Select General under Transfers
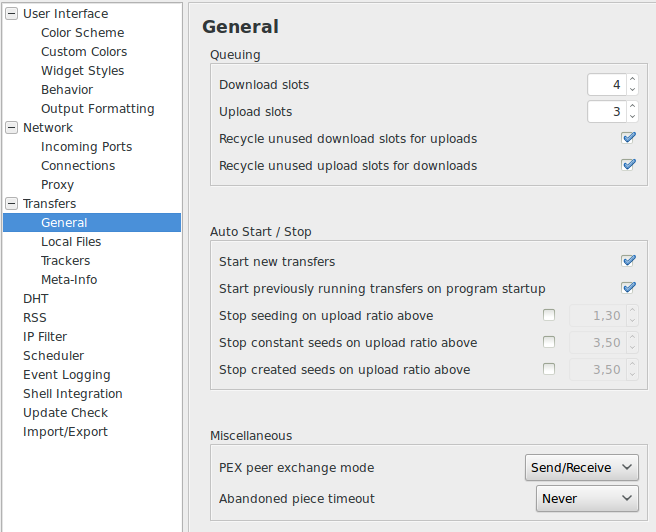 click(x=92, y=223)
